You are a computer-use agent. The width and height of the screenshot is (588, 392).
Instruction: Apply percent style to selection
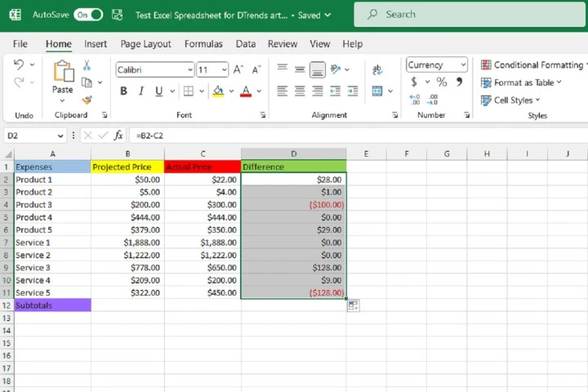tap(442, 82)
